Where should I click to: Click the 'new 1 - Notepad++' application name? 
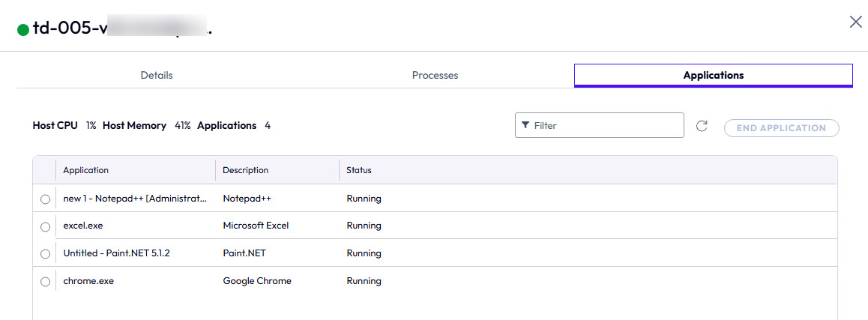pyautogui.click(x=135, y=199)
